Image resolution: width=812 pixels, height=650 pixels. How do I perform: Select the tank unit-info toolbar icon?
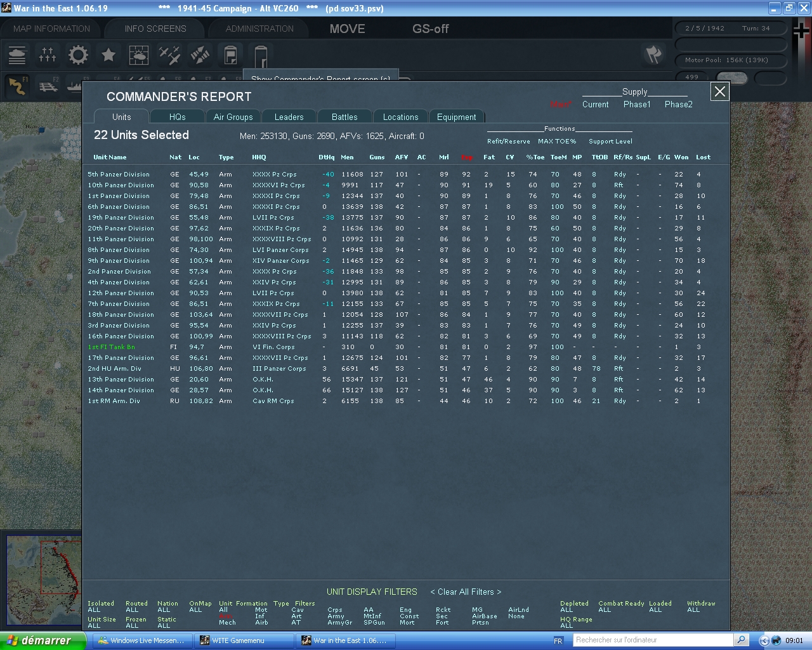(x=16, y=55)
